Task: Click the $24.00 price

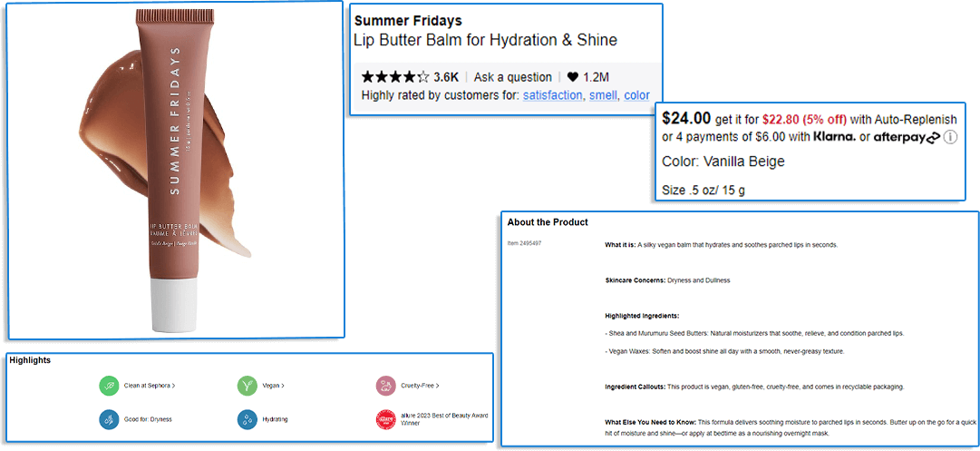Action: 686,118
